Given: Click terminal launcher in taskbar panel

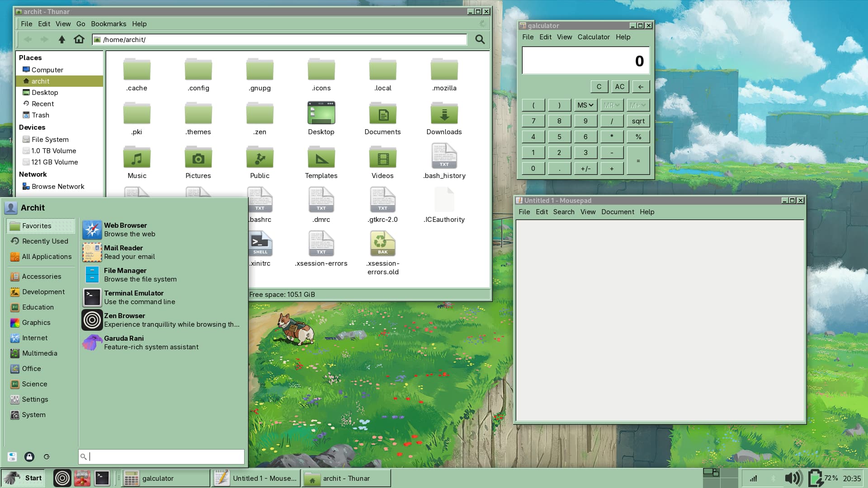Looking at the screenshot, I should pyautogui.click(x=102, y=478).
